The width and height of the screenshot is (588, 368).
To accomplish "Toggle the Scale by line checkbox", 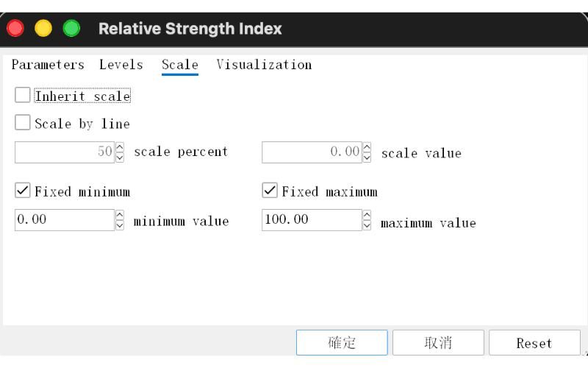I will tap(23, 122).
